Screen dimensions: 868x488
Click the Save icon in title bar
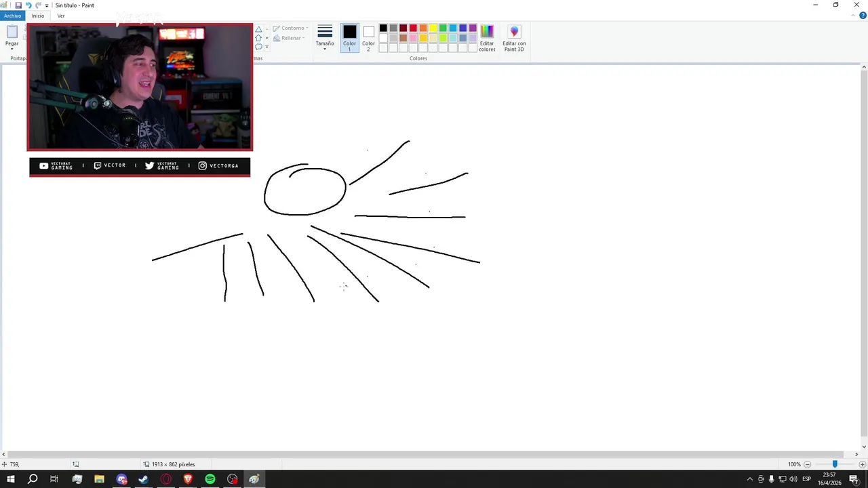pos(18,5)
